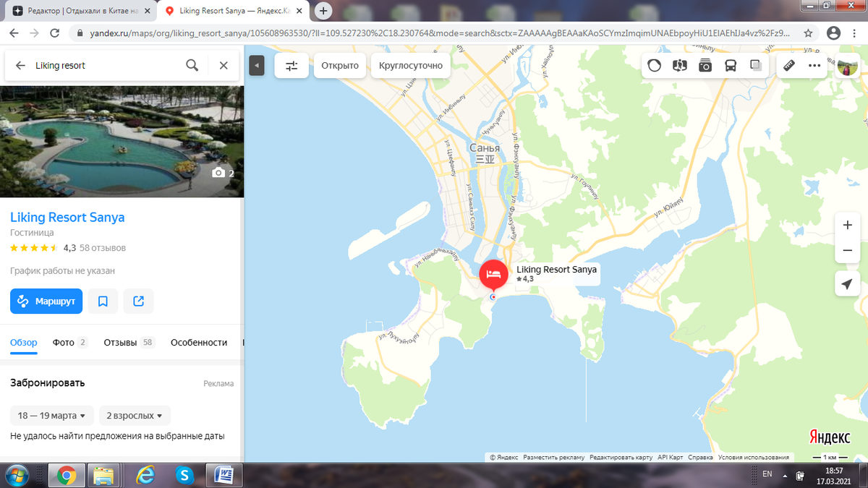
Task: Open map filter settings slider icon
Action: [x=292, y=65]
